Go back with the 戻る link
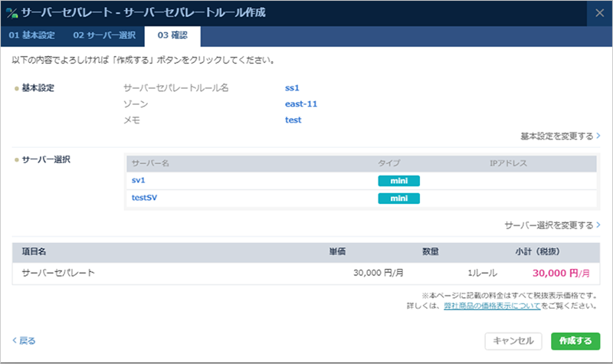Viewport: 613px width, 364px height. pos(24,341)
